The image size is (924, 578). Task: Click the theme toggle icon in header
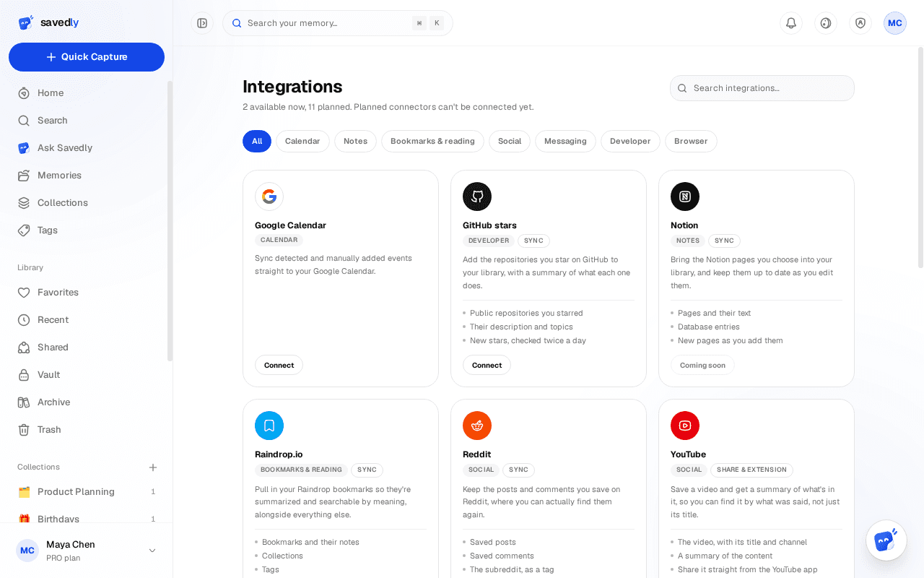(826, 23)
